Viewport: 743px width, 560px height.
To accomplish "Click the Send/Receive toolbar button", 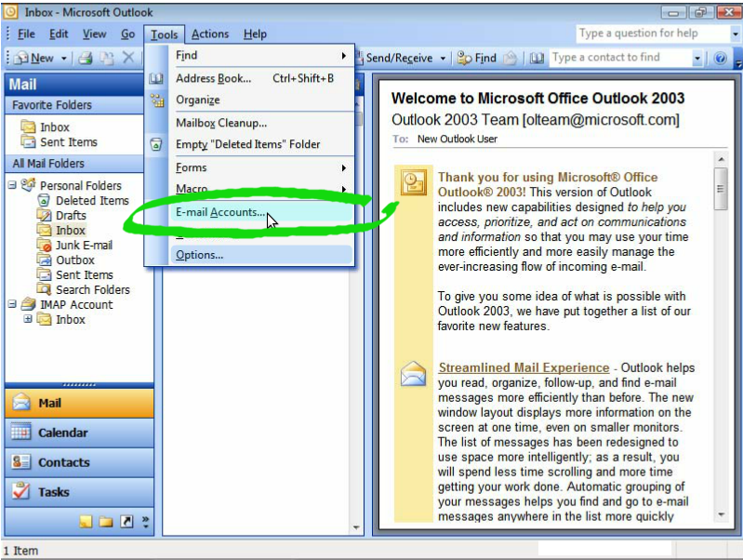I will pyautogui.click(x=399, y=58).
